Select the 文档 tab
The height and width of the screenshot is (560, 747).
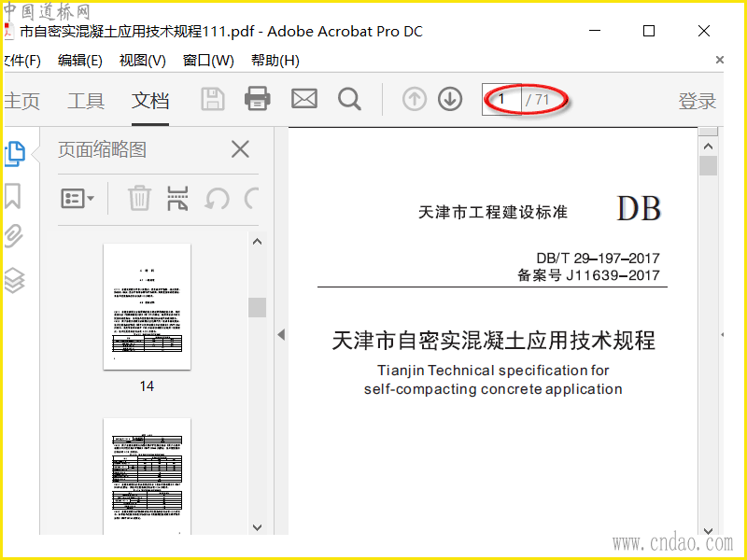150,101
